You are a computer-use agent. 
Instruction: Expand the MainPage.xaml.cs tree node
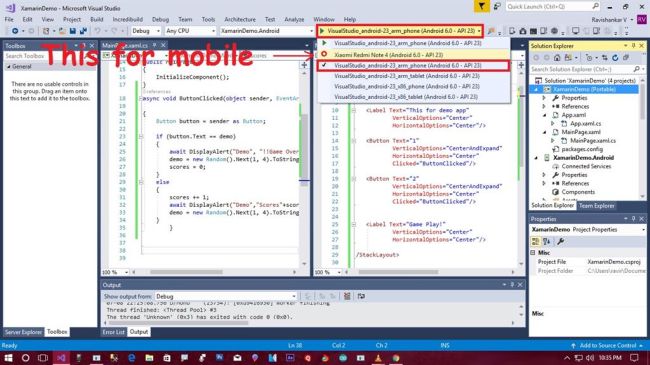tap(553, 141)
